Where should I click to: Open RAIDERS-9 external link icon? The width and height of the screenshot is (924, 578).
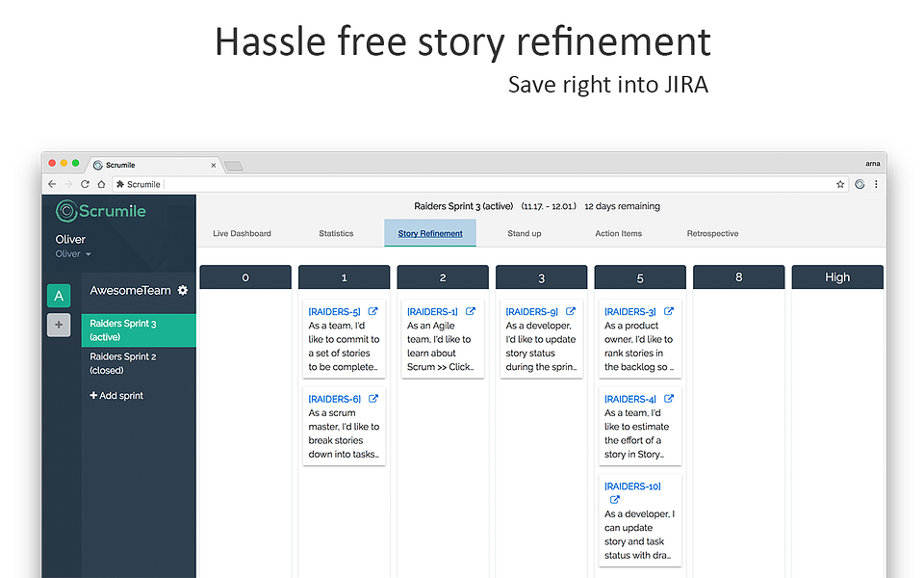pos(571,311)
